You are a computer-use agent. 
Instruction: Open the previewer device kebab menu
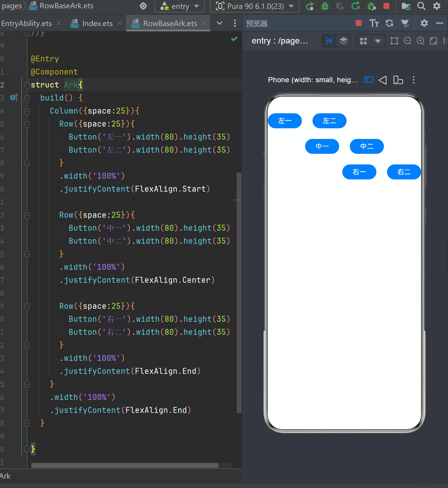click(x=414, y=80)
